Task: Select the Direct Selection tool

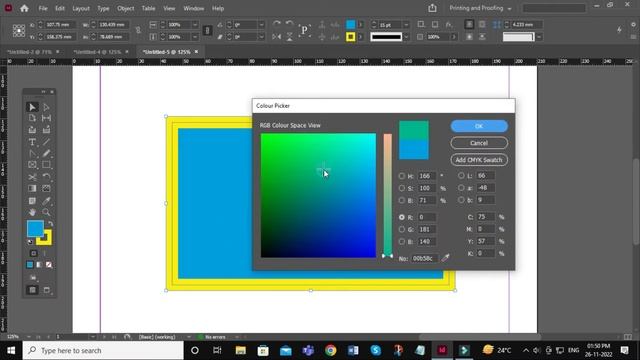Action: pyautogui.click(x=46, y=107)
